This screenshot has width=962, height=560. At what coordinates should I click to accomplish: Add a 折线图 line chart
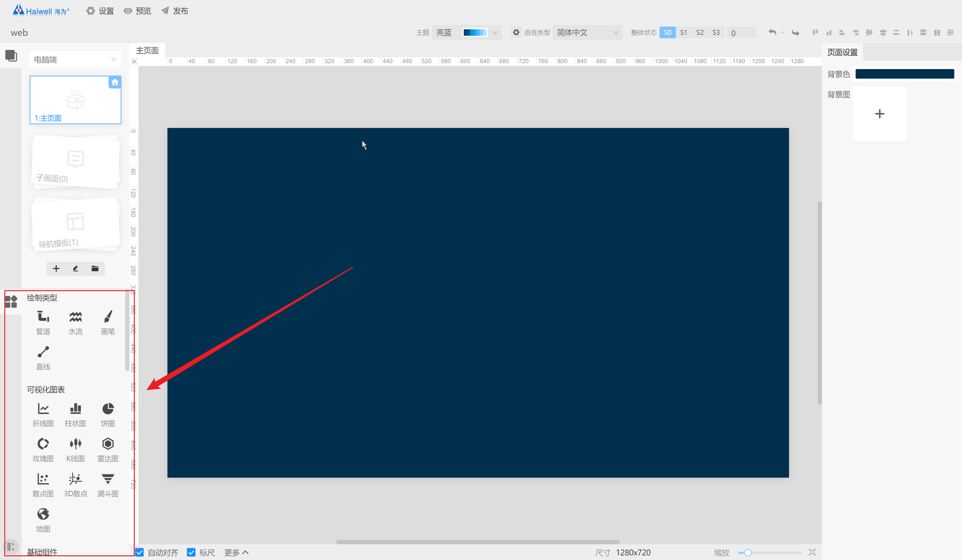(43, 414)
